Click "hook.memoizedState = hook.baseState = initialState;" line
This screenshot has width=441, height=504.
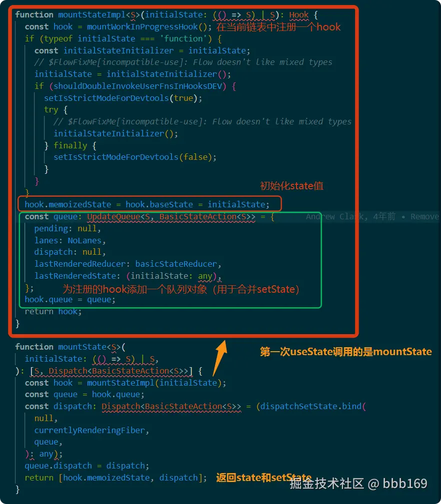(x=147, y=204)
